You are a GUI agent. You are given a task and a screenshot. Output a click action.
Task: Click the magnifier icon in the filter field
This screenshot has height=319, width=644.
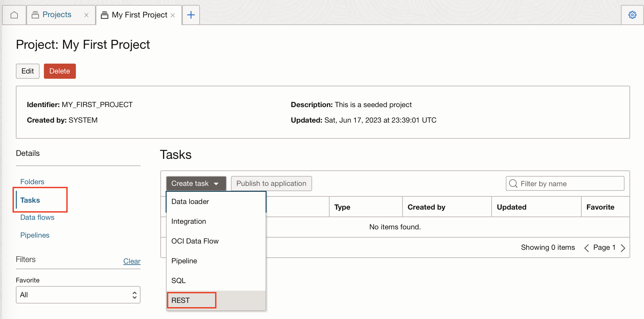click(513, 184)
